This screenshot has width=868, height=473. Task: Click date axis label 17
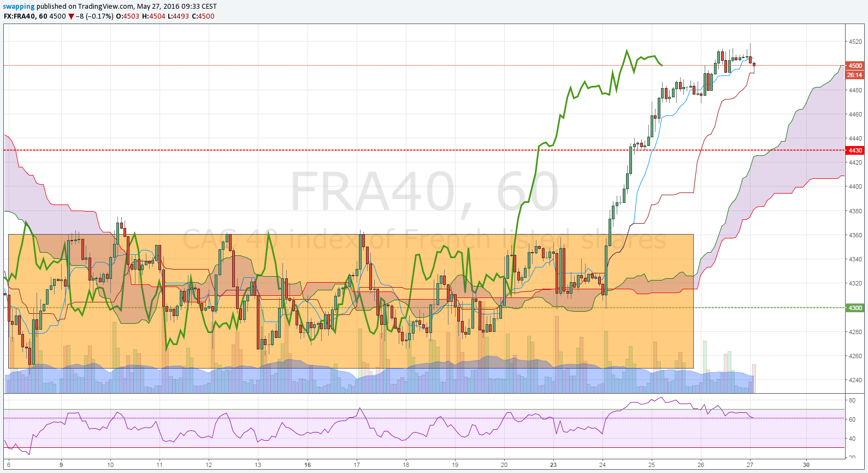pyautogui.click(x=357, y=465)
